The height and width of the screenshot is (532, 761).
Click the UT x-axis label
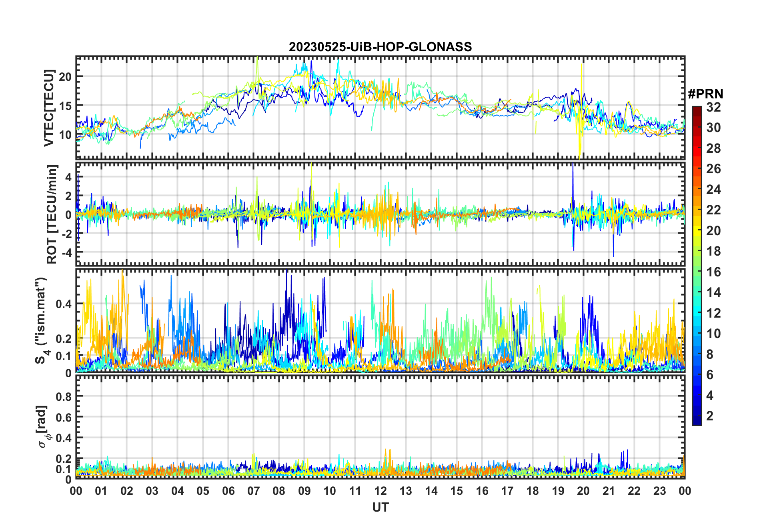tap(380, 508)
